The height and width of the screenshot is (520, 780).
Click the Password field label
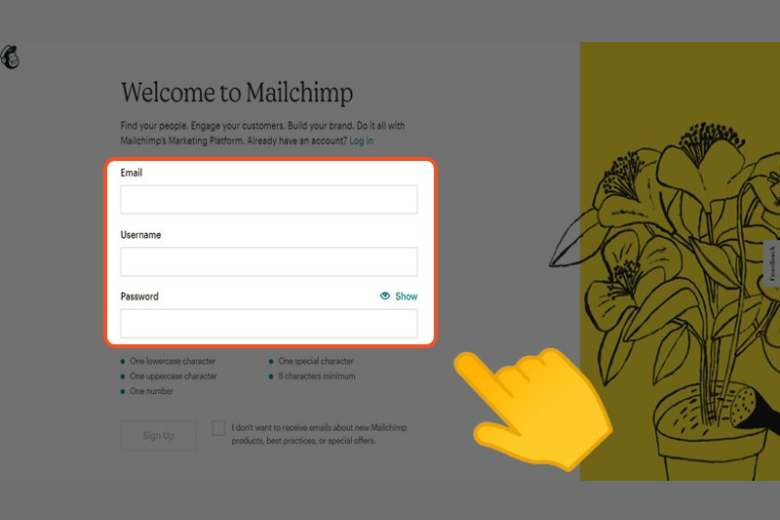139,297
